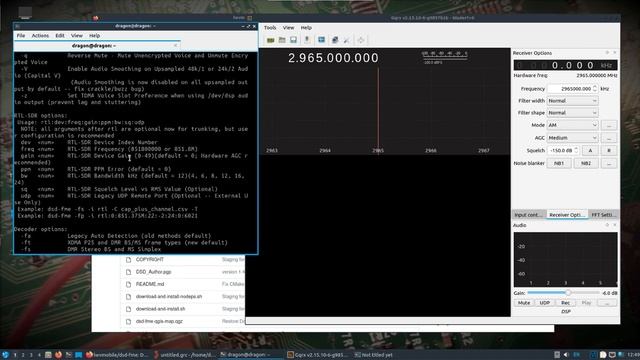
Task: Click the Squelch reset R button
Action: (609, 151)
